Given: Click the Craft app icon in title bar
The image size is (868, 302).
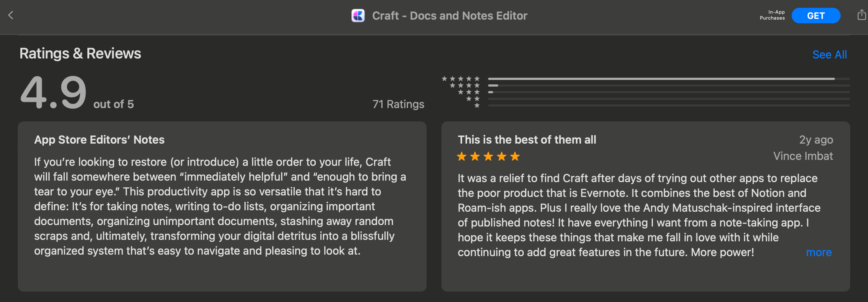Looking at the screenshot, I should pos(358,16).
